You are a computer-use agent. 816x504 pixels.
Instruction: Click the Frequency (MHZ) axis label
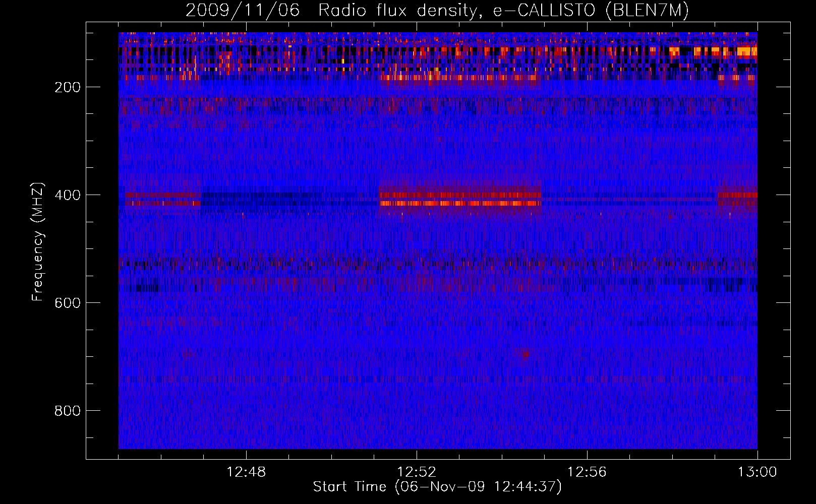tap(38, 241)
